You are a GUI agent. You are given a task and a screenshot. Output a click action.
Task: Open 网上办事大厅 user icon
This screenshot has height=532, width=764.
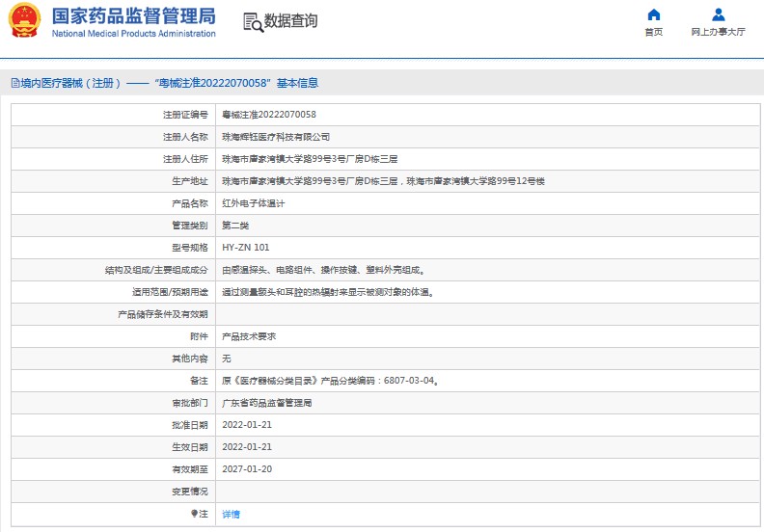tap(719, 14)
